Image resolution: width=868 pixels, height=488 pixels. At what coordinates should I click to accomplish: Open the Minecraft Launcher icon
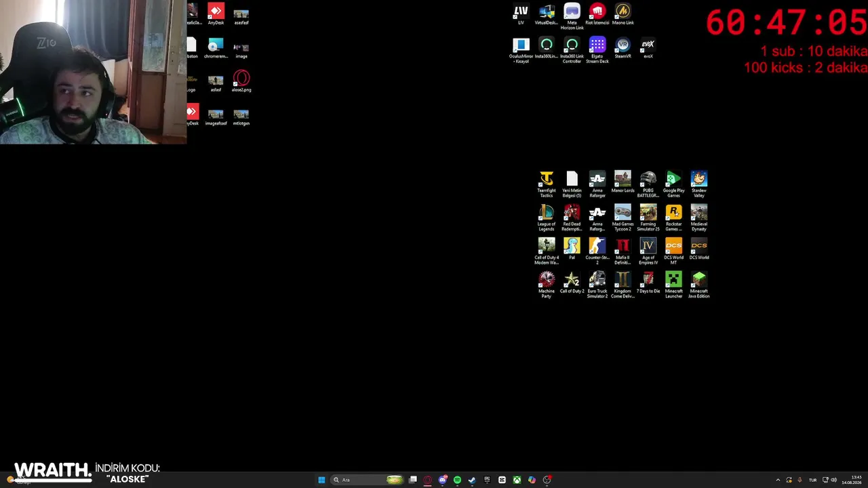pos(673,285)
